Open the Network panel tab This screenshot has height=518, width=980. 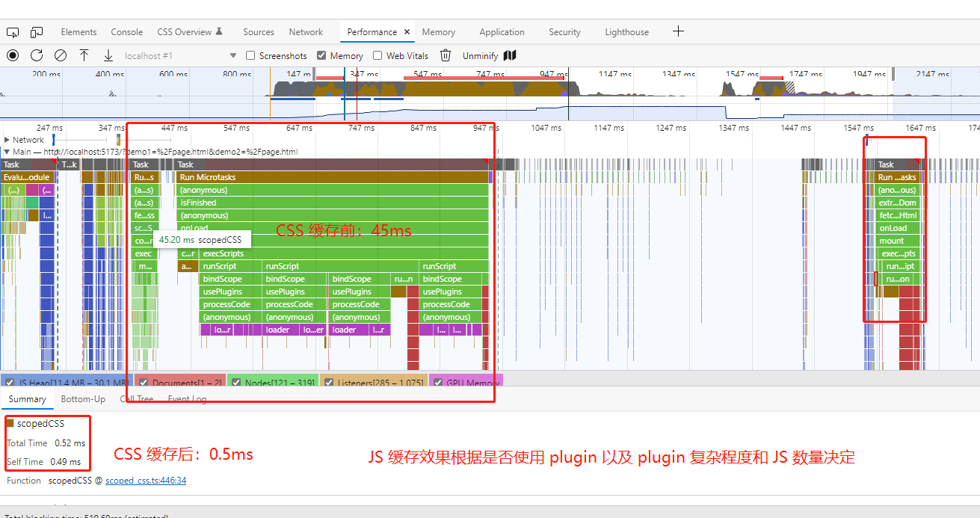click(306, 32)
